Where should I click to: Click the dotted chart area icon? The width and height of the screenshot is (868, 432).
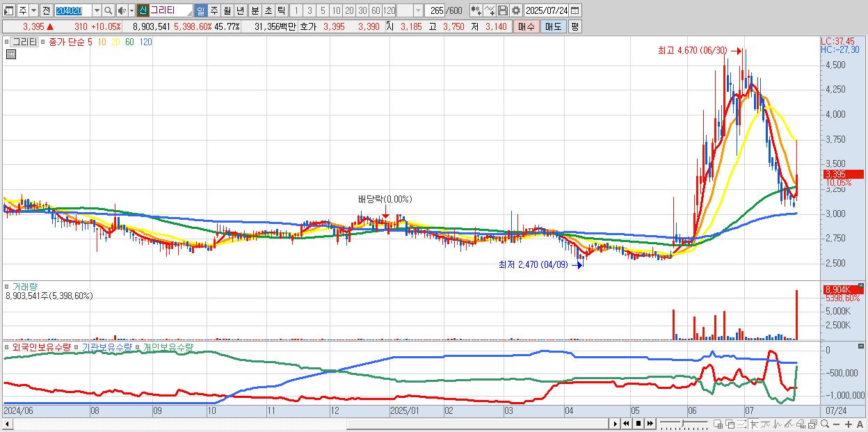click(741, 424)
